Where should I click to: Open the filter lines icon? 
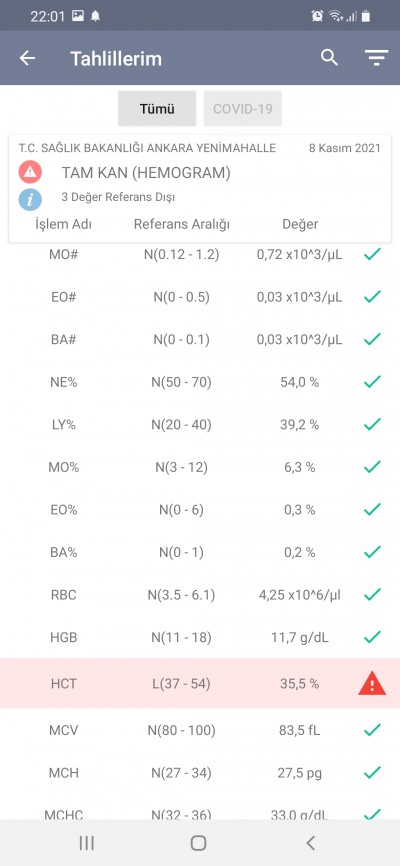pyautogui.click(x=376, y=59)
